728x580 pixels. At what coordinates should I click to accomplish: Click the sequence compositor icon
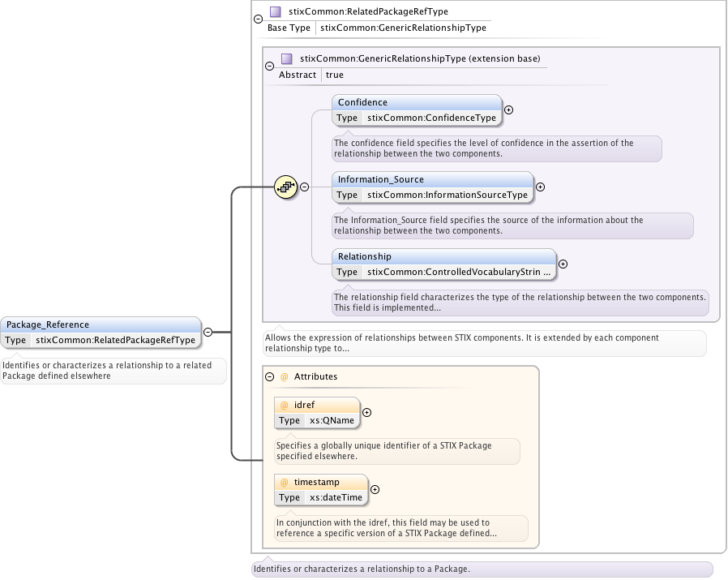point(285,187)
